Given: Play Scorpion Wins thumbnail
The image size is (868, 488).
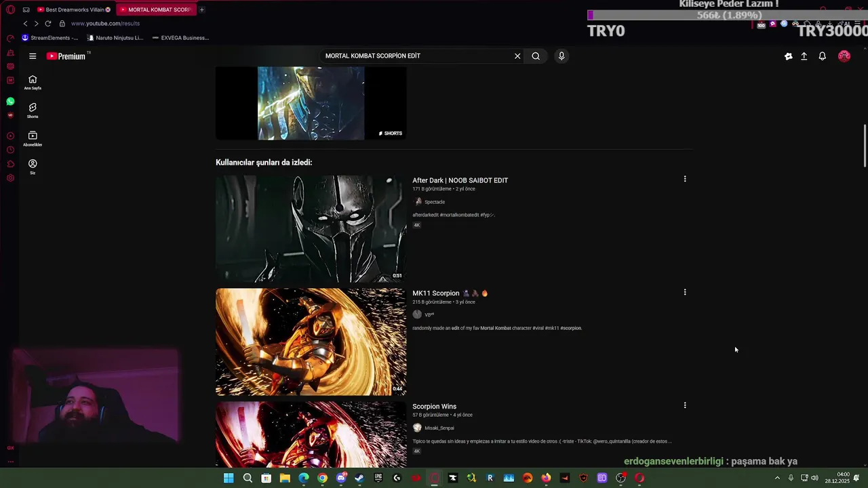Looking at the screenshot, I should (x=311, y=434).
